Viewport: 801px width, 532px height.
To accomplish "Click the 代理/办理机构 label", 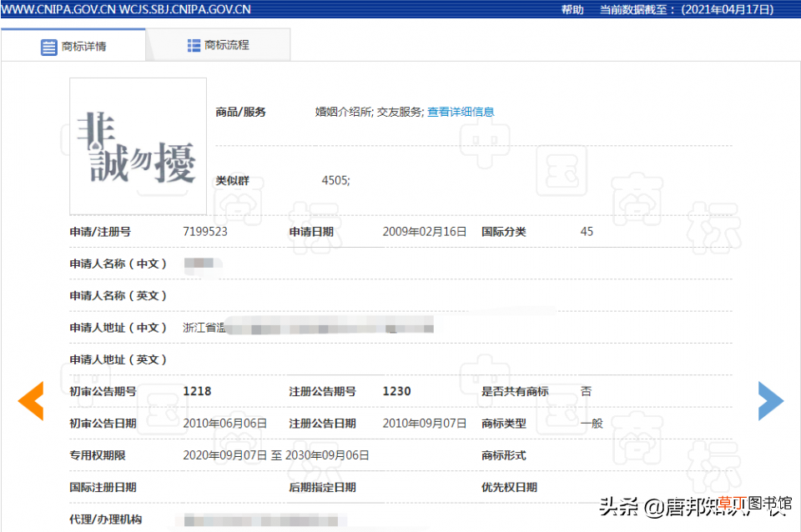I will point(106,519).
